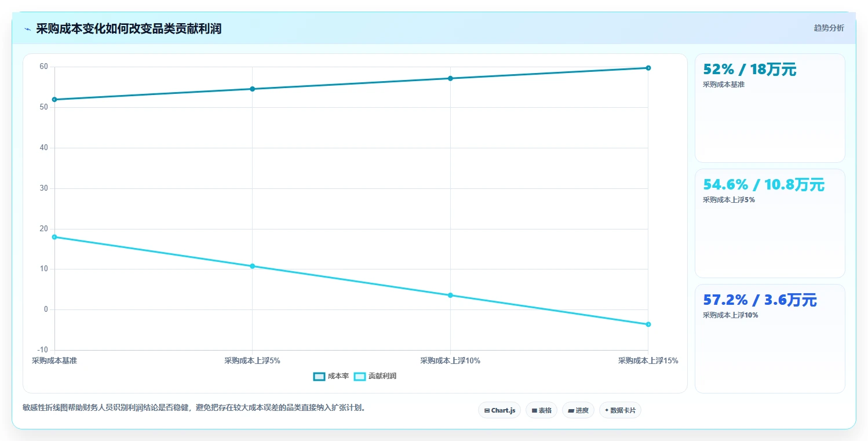The width and height of the screenshot is (868, 441).
Task: Click the 贡献利润 data point at 采购成本上浮5%
Action: click(x=253, y=266)
